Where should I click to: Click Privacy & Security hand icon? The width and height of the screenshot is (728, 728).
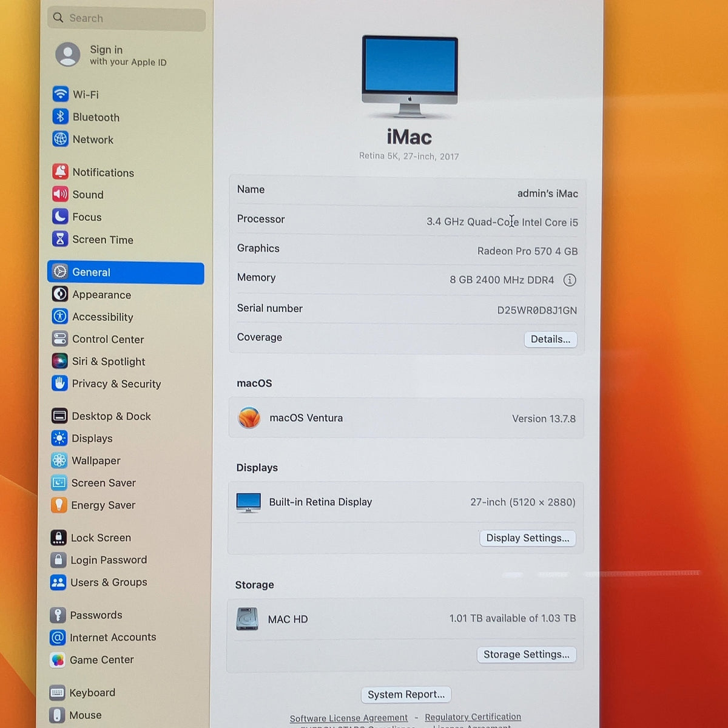tap(59, 383)
